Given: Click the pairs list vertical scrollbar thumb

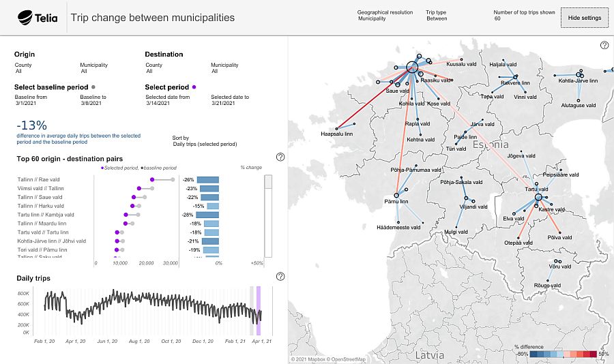Looking at the screenshot, I should click(x=268, y=182).
